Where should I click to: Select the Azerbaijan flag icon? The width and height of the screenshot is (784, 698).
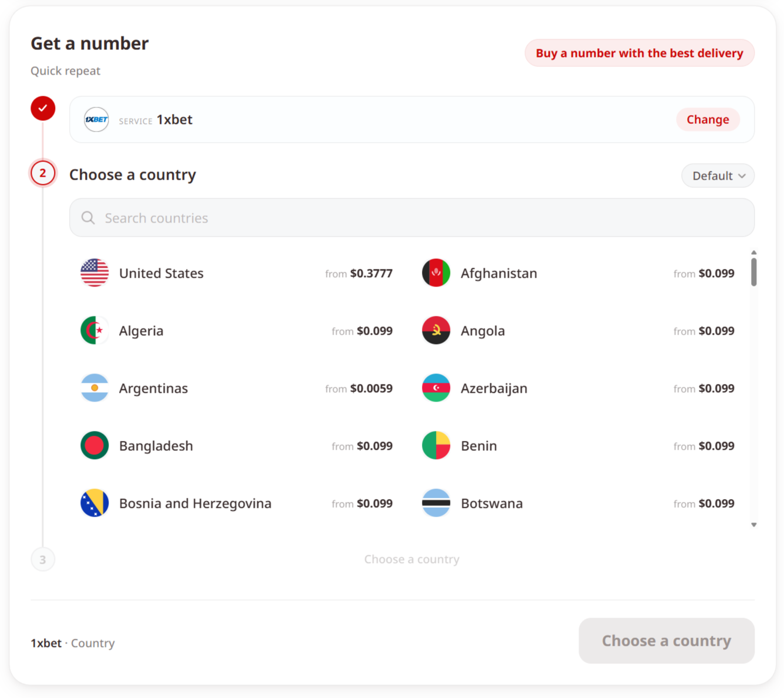click(436, 388)
